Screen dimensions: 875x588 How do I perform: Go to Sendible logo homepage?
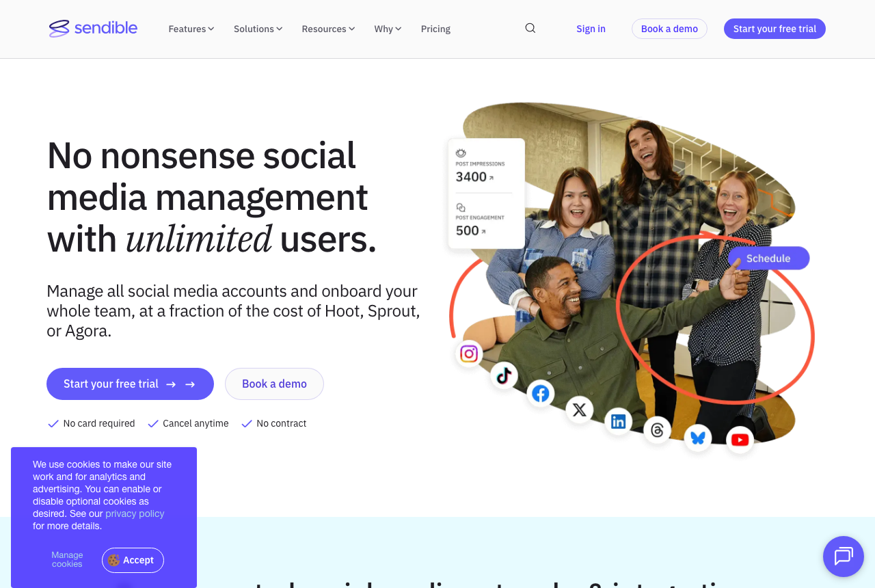point(93,28)
